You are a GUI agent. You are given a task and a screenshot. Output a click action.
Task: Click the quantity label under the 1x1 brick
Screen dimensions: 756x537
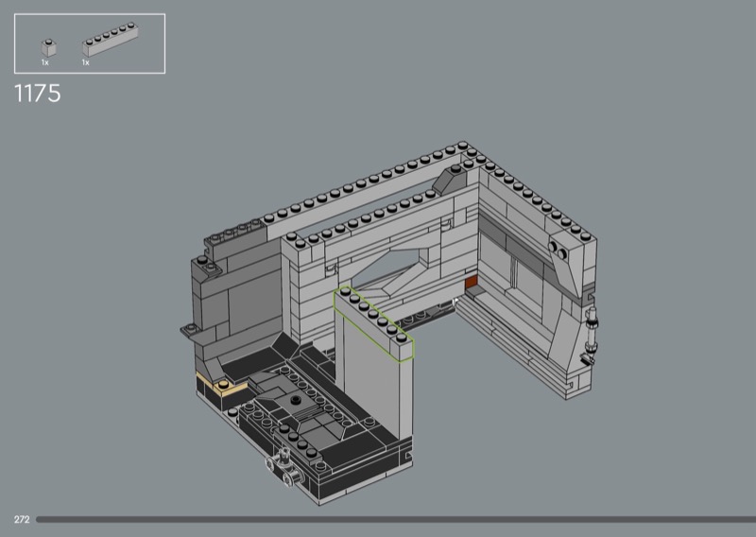44,62
